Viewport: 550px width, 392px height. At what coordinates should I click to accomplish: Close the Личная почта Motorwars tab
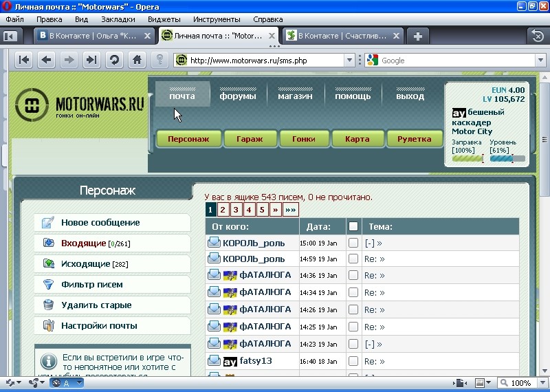pos(272,36)
